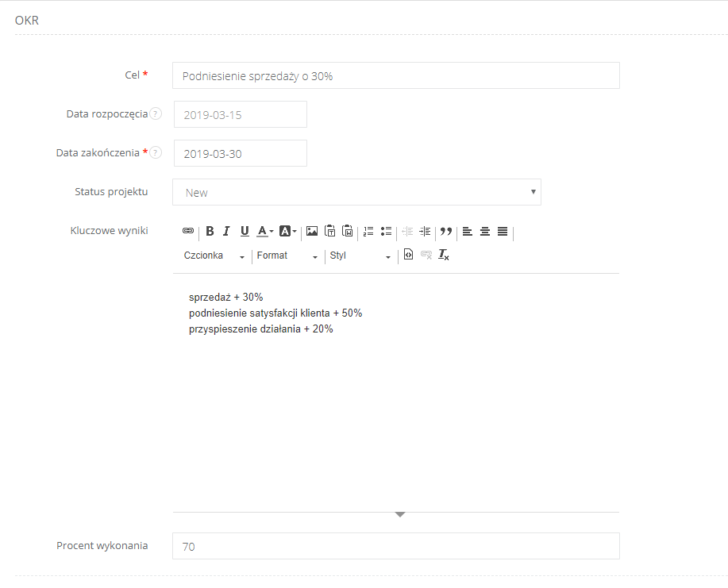
Task: Apply a blockquote to the text
Action: click(x=445, y=231)
